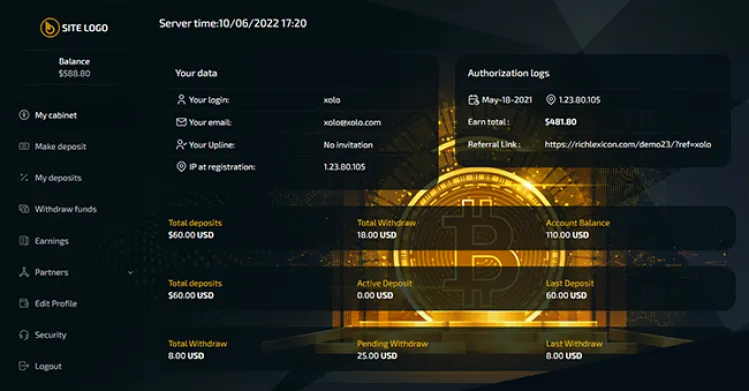Image resolution: width=749 pixels, height=391 pixels.
Task: Select the My deposits percent icon
Action: 24,178
